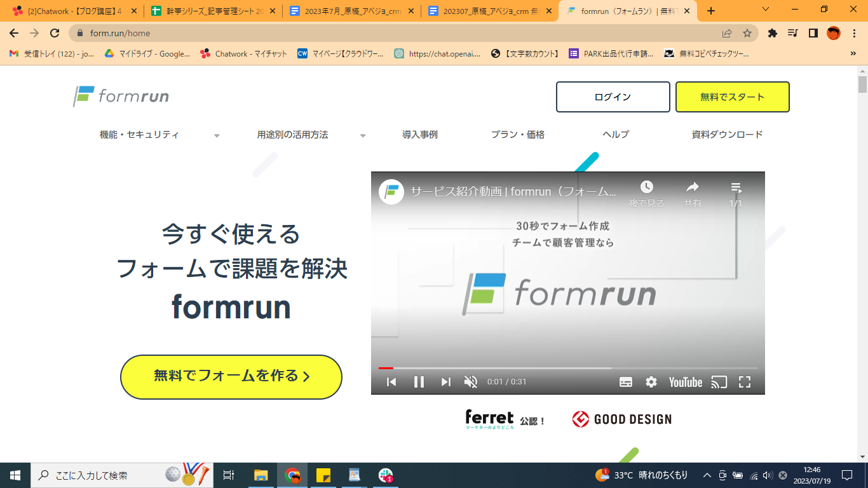
Task: Cast video with the Cast icon
Action: tap(719, 382)
